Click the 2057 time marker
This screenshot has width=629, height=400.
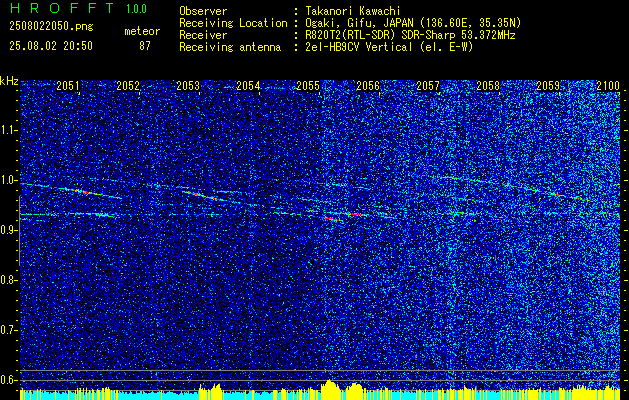coord(428,85)
